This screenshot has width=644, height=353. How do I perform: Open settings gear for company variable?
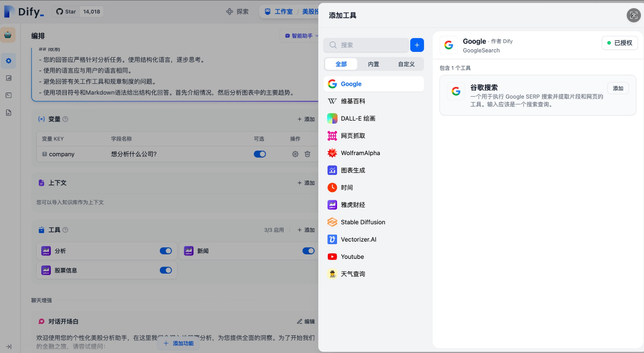click(x=295, y=154)
